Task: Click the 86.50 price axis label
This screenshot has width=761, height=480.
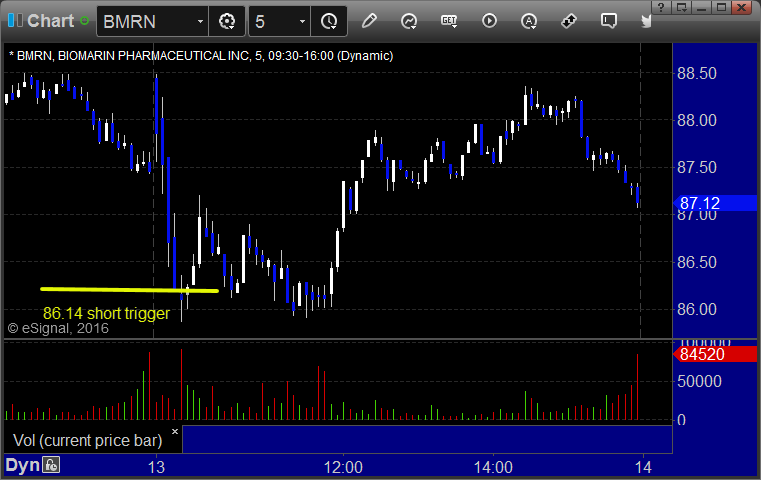Action: point(696,262)
